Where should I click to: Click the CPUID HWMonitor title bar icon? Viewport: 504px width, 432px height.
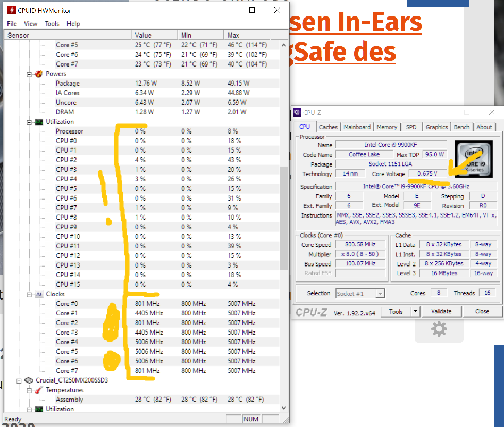pyautogui.click(x=12, y=10)
